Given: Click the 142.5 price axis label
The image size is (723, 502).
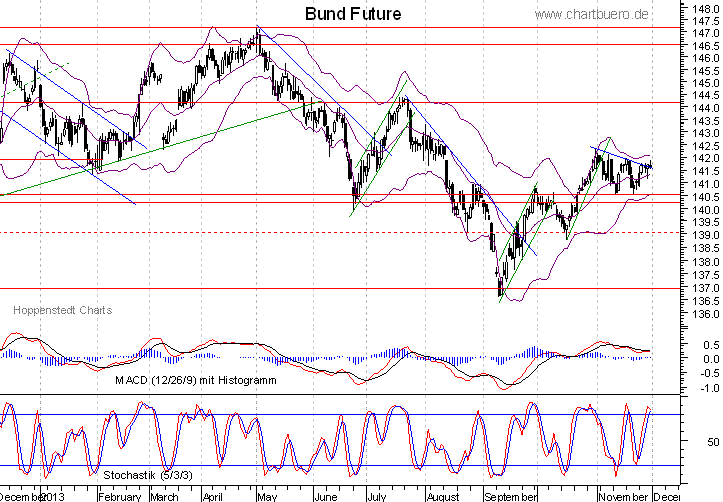Looking at the screenshot, I should pos(705,146).
